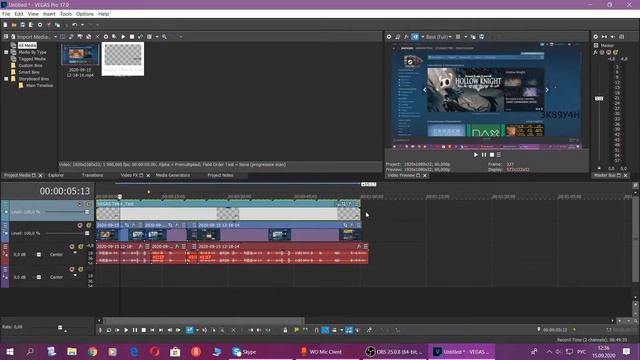
Task: Pause playback in the Video Preview
Action: tap(484, 155)
